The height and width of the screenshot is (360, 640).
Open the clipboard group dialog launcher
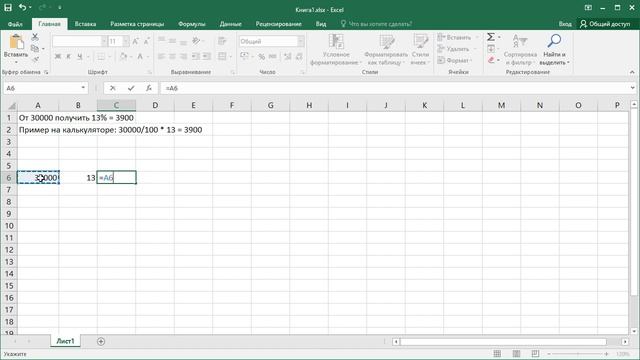(x=46, y=72)
